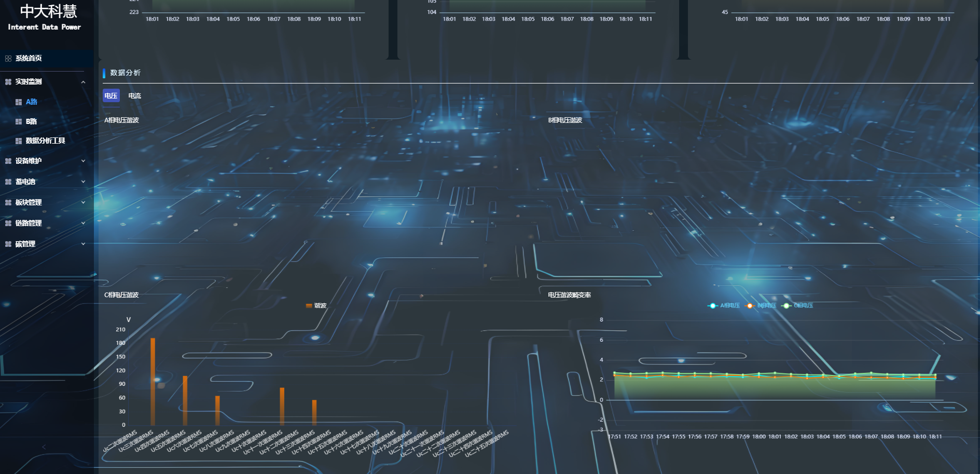Click the 链路管理 menu icon
The height and width of the screenshot is (474, 980).
(x=8, y=224)
